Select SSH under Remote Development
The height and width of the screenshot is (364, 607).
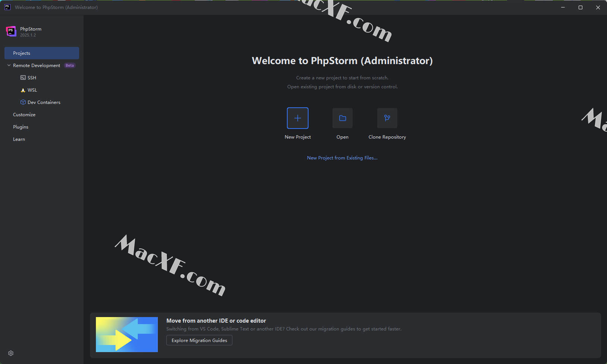(32, 77)
